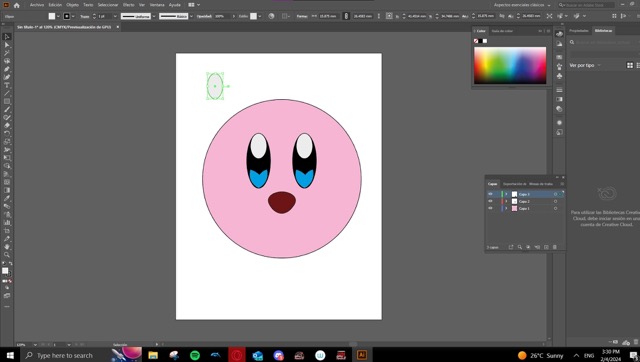Select the Gradient tool

[7, 190]
